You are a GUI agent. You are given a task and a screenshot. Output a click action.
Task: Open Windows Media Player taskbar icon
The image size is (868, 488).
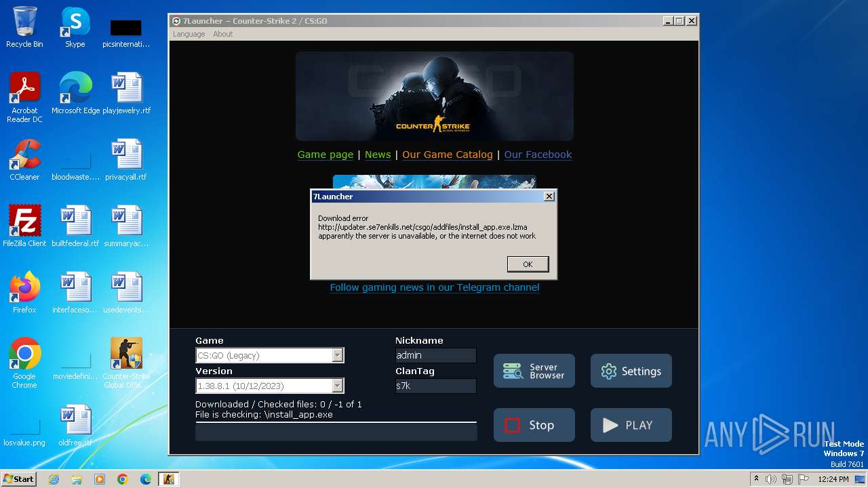tap(100, 479)
